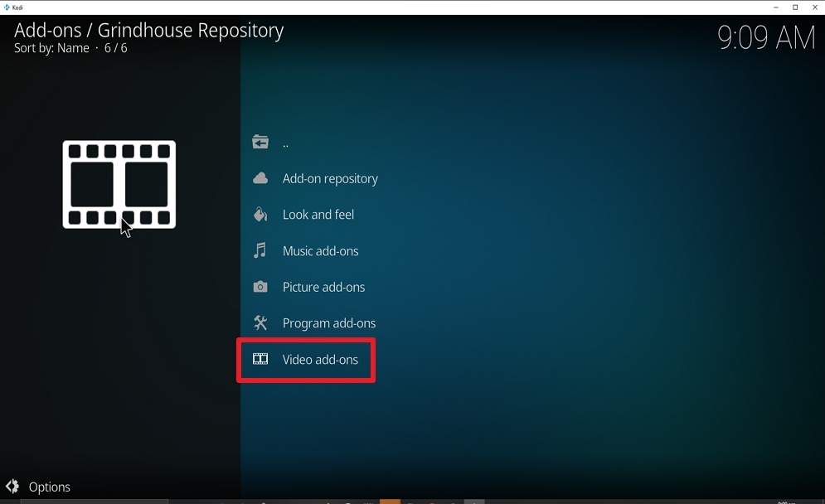This screenshot has width=825, height=504.
Task: Open Look and feel category
Action: point(318,215)
